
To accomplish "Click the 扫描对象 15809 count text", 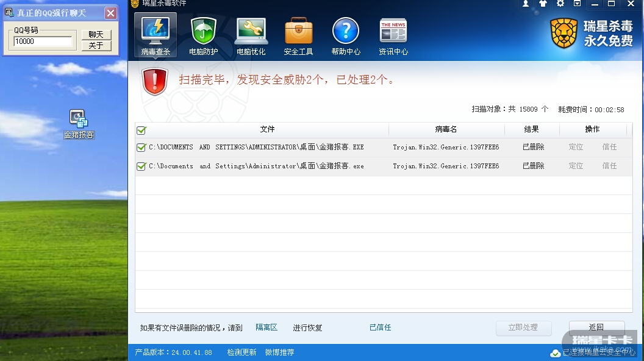I will click(510, 109).
